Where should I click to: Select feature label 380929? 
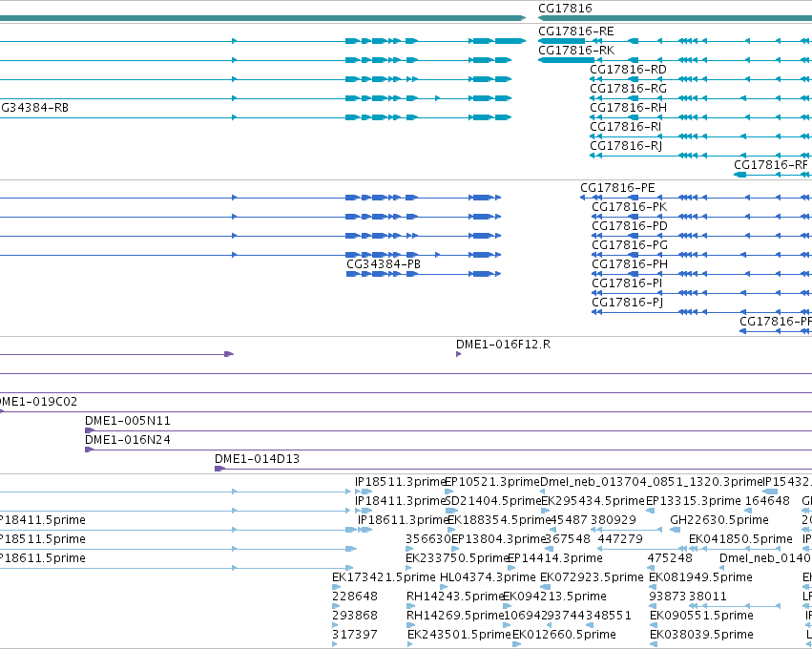pos(614,520)
